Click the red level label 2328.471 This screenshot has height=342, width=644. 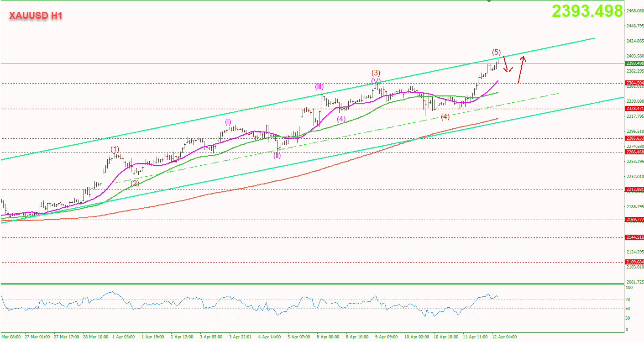click(634, 109)
